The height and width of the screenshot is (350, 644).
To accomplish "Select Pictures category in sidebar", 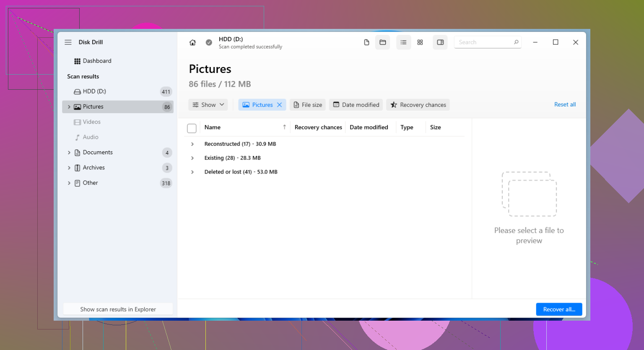I will click(x=118, y=107).
